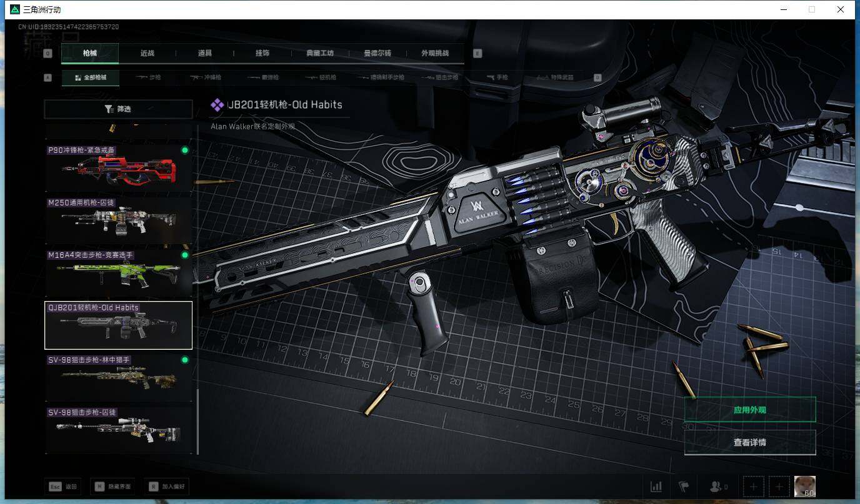This screenshot has width=860, height=504.
Task: Open the flag icon in bottom bar
Action: [x=684, y=487]
